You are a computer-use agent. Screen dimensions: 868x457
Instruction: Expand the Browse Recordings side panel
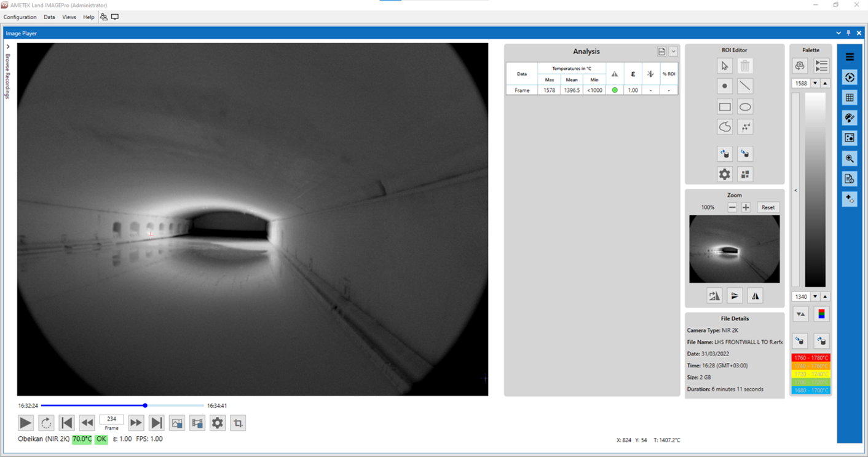(8, 47)
